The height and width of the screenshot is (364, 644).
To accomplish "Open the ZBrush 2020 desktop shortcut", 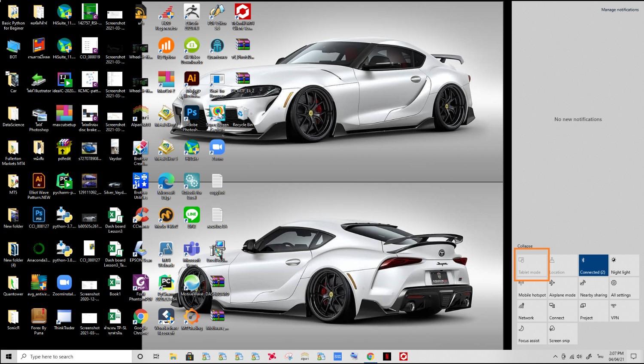I will pos(192,16).
